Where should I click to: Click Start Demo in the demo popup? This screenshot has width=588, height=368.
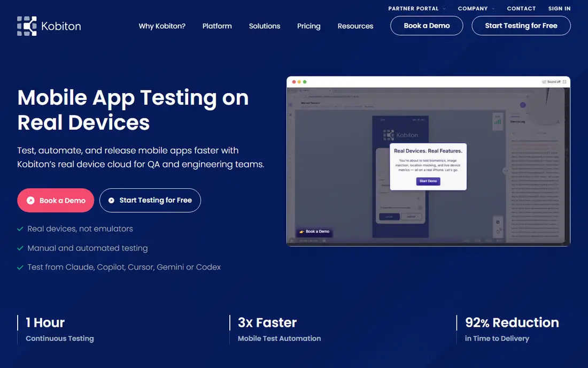428,181
